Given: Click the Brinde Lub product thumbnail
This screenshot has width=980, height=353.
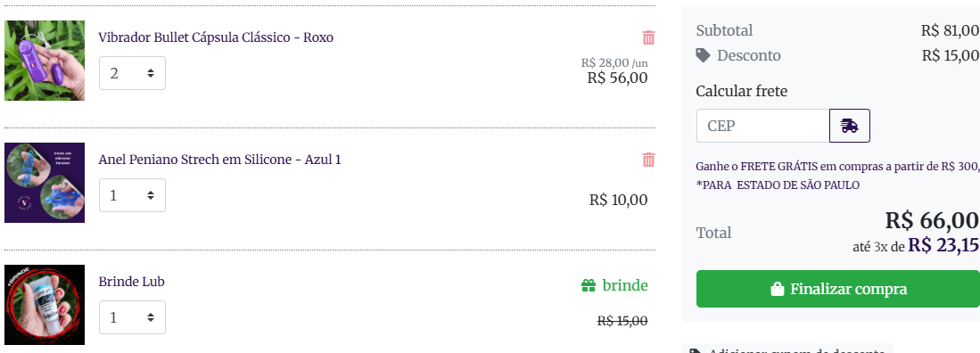Looking at the screenshot, I should (x=45, y=304).
